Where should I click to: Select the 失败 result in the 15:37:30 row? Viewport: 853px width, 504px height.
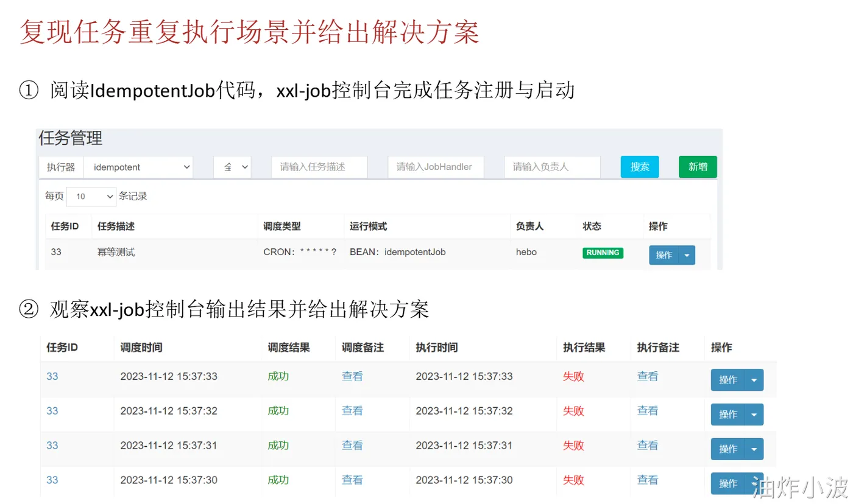click(573, 480)
